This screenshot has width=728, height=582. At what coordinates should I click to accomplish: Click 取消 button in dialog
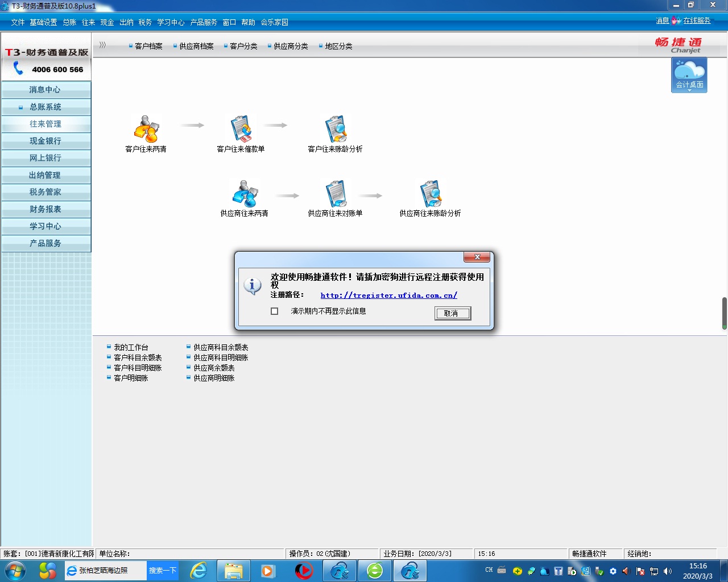453,313
